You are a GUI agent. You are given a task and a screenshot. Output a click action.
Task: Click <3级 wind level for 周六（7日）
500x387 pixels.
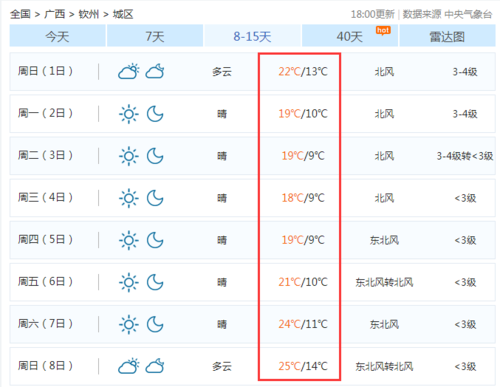(465, 325)
